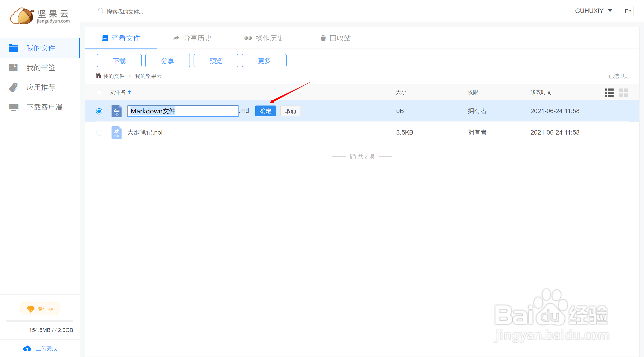Screen dimensions: 644x357
Task: Select 我的文件 in sidebar
Action: coord(40,48)
